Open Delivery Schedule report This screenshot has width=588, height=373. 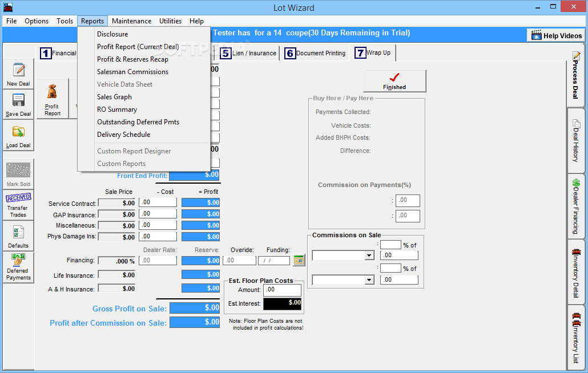[x=144, y=135]
